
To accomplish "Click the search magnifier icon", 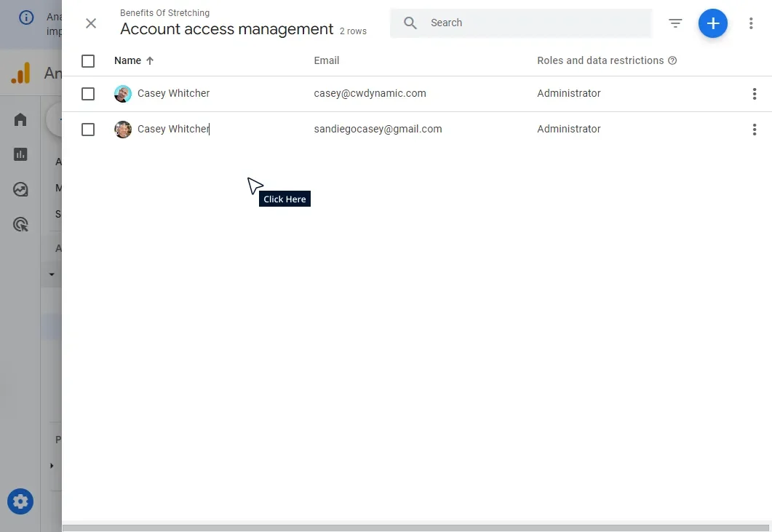I will [410, 23].
